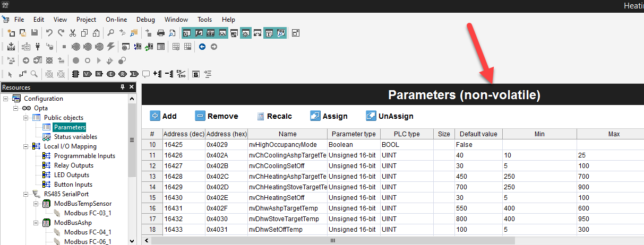Click the table's horizontal scrollbar

pos(333,240)
